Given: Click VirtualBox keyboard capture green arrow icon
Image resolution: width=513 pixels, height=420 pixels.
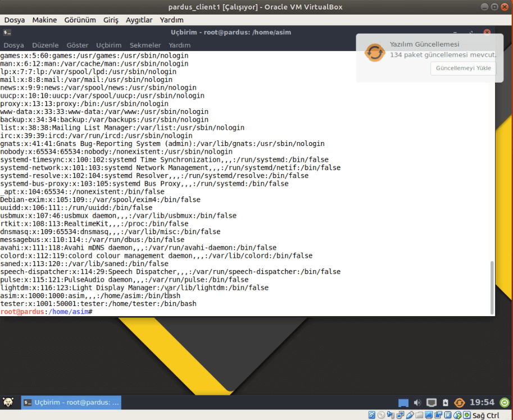Looking at the screenshot, I should (467, 415).
